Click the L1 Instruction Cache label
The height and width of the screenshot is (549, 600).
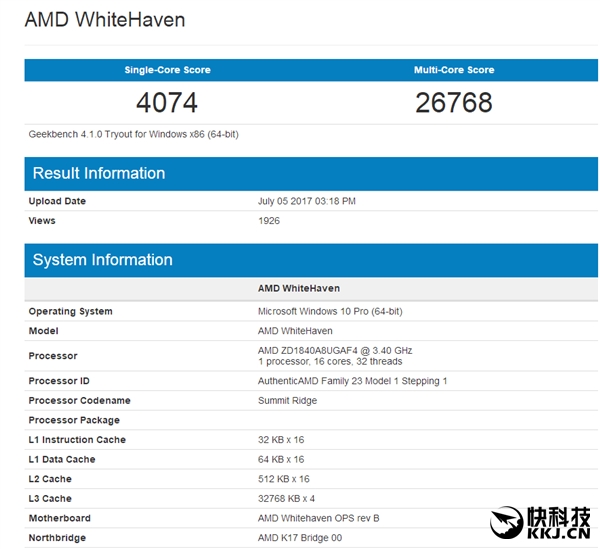[77, 440]
